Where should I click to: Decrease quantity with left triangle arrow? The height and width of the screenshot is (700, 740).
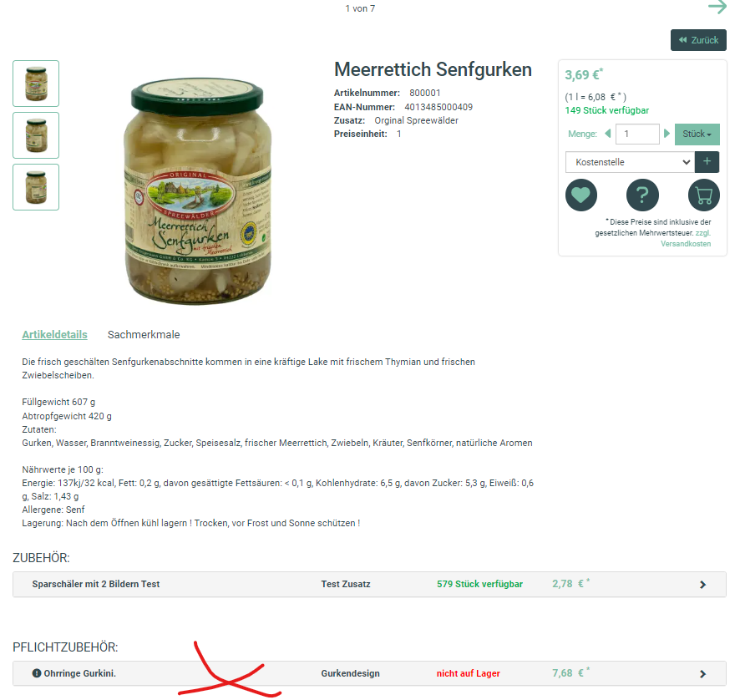(608, 134)
